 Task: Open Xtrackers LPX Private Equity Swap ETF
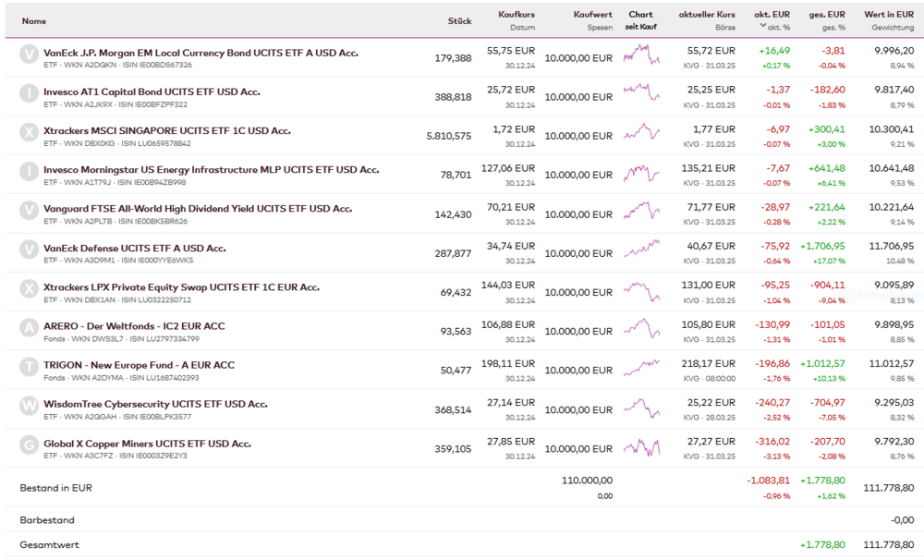point(181,287)
